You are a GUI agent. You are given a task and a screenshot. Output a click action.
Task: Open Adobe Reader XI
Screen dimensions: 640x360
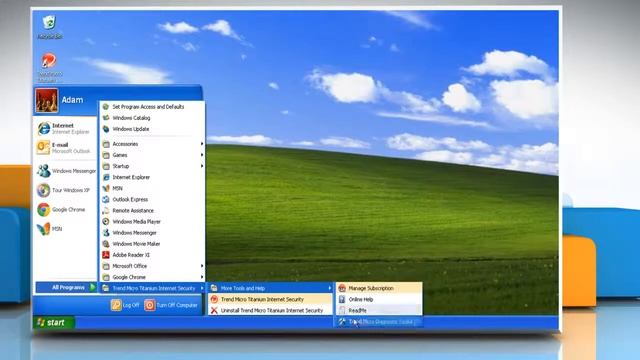[153, 255]
